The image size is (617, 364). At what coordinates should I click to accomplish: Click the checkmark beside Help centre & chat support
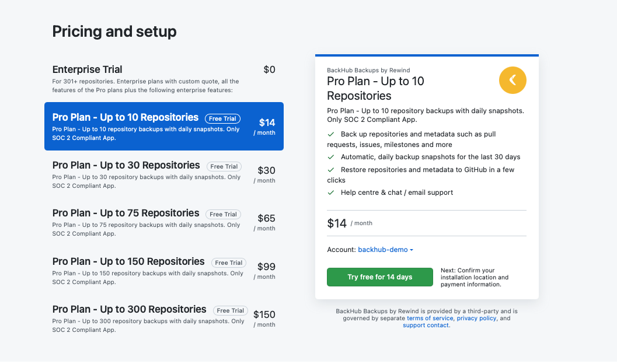pos(331,192)
